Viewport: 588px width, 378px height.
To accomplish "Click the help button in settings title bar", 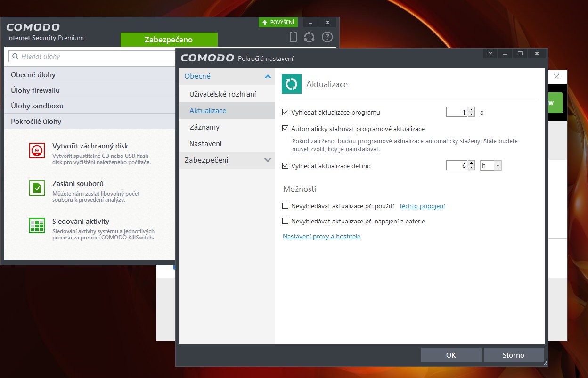I will coord(490,54).
